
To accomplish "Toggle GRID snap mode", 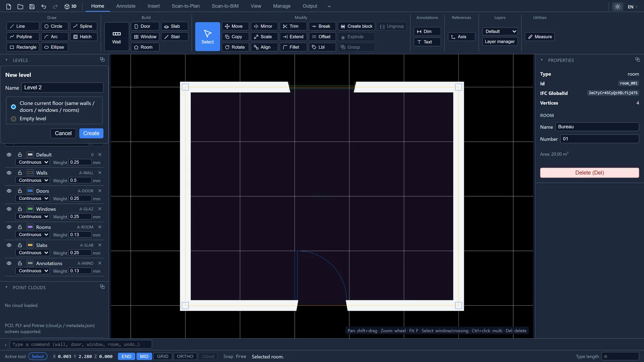I will point(163,356).
